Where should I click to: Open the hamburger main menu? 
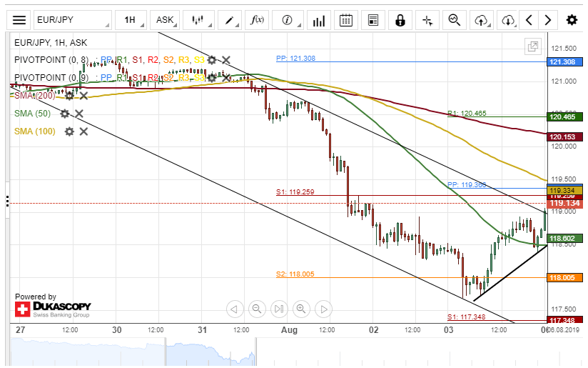pyautogui.click(x=19, y=20)
